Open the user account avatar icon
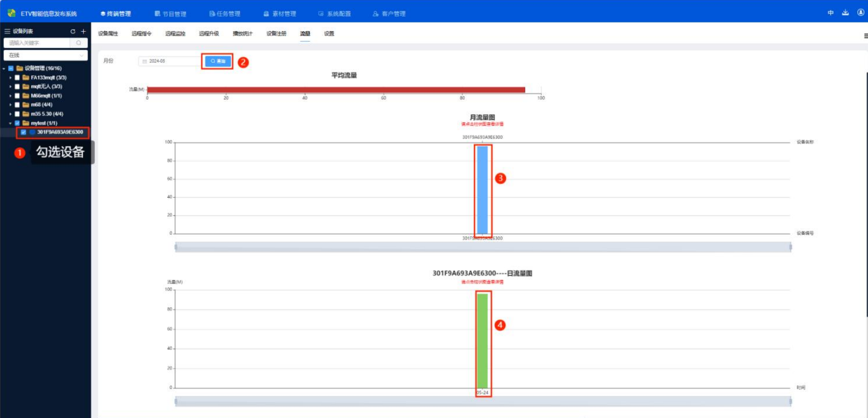 coord(860,13)
